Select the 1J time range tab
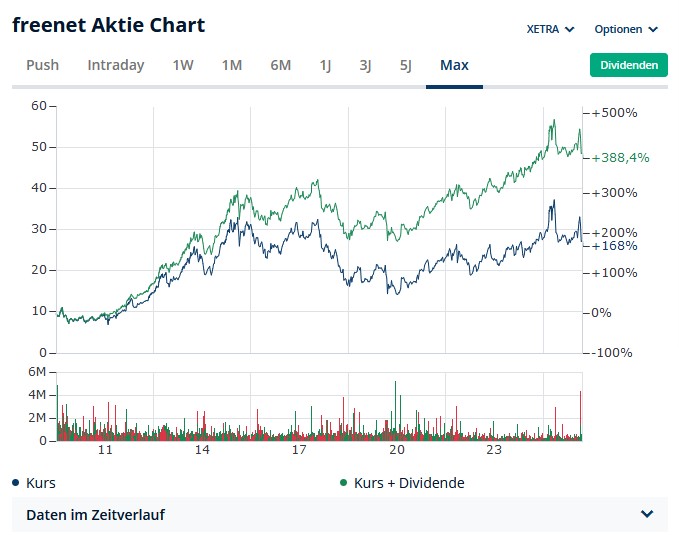Image resolution: width=679 pixels, height=540 pixels. click(x=325, y=65)
